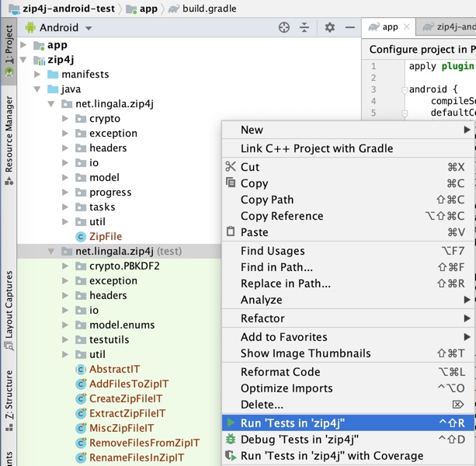Open the Layout Captures side tab

(x=9, y=311)
